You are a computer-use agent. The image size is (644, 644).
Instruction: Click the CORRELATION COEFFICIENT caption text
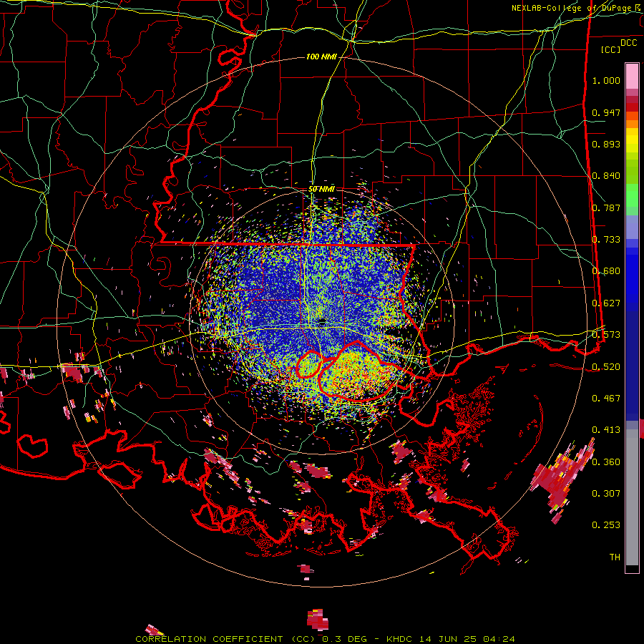click(x=209, y=639)
